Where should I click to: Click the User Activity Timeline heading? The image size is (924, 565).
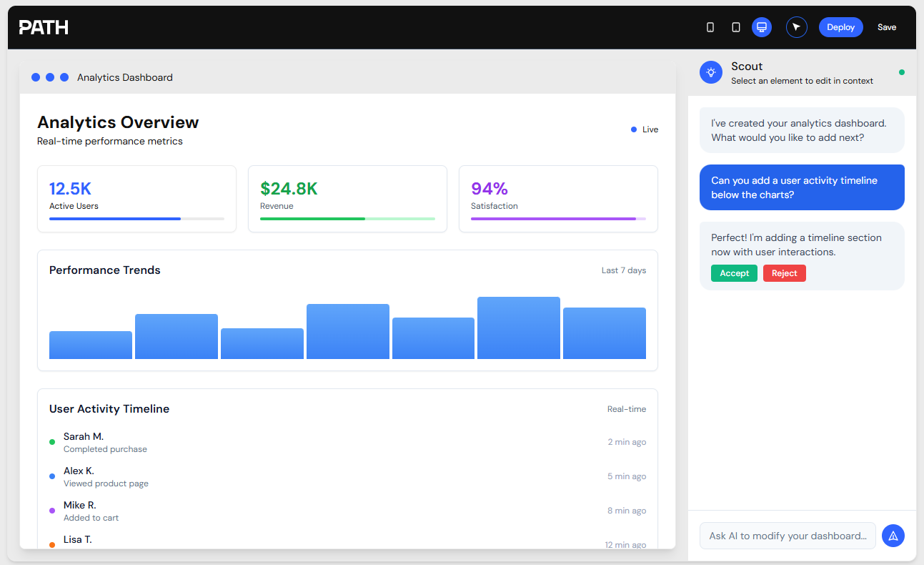tap(109, 409)
